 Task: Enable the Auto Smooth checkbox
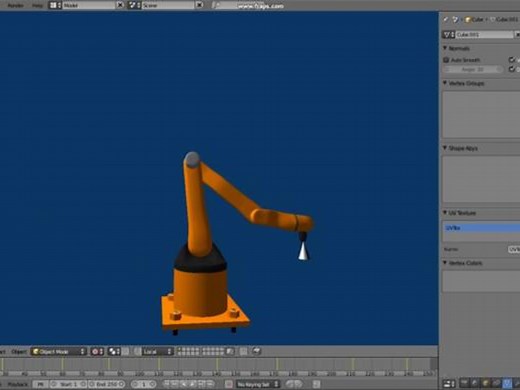pyautogui.click(x=446, y=60)
